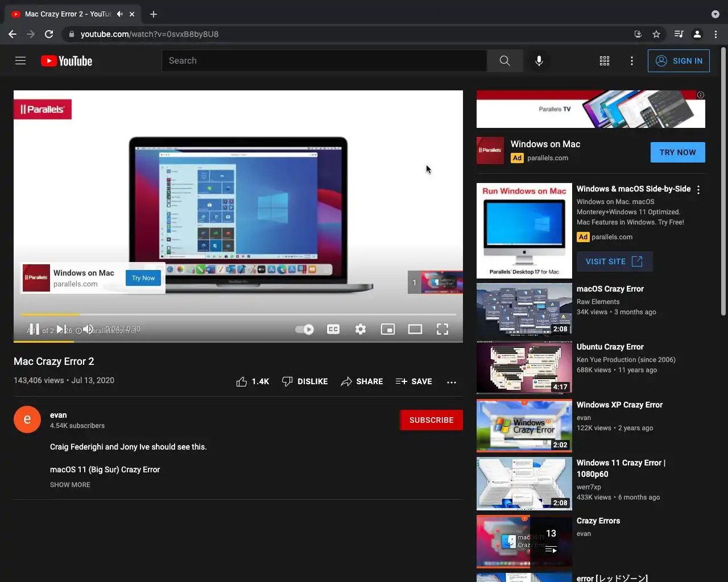Open Chrome three-dot menu
Screen dimensions: 728x582
716,34
